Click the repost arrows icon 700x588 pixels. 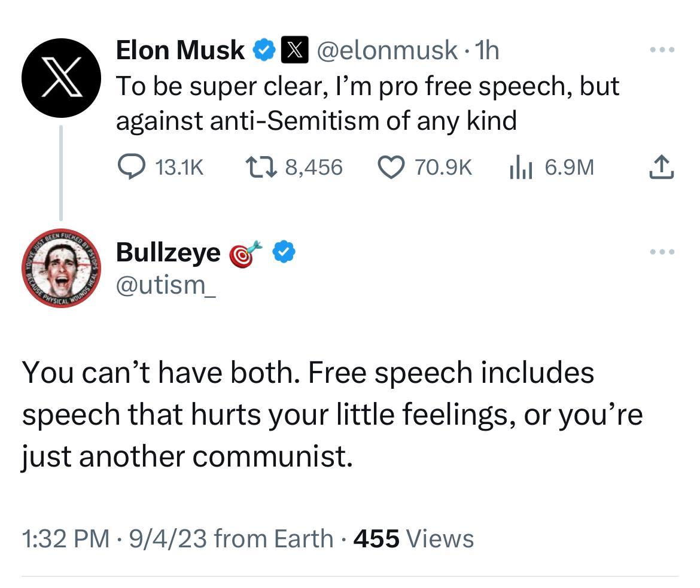(x=260, y=167)
